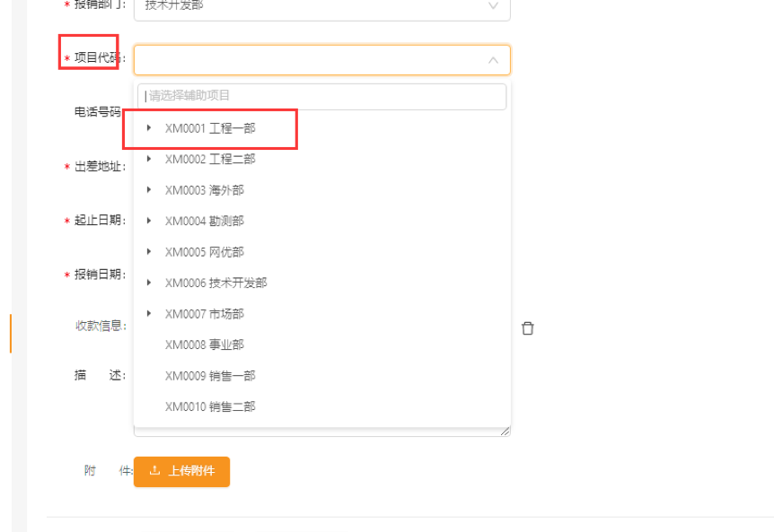Collapse the 项目代码 dropdown using its chevron

click(493, 60)
